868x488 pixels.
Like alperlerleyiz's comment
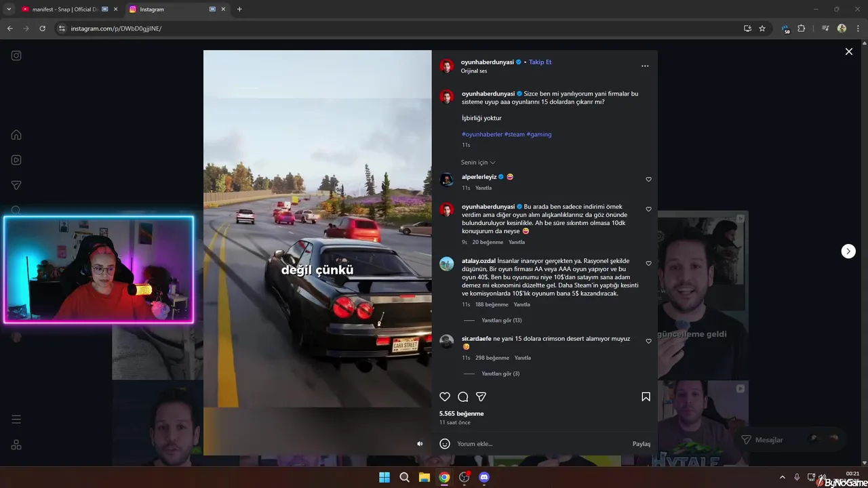point(648,180)
